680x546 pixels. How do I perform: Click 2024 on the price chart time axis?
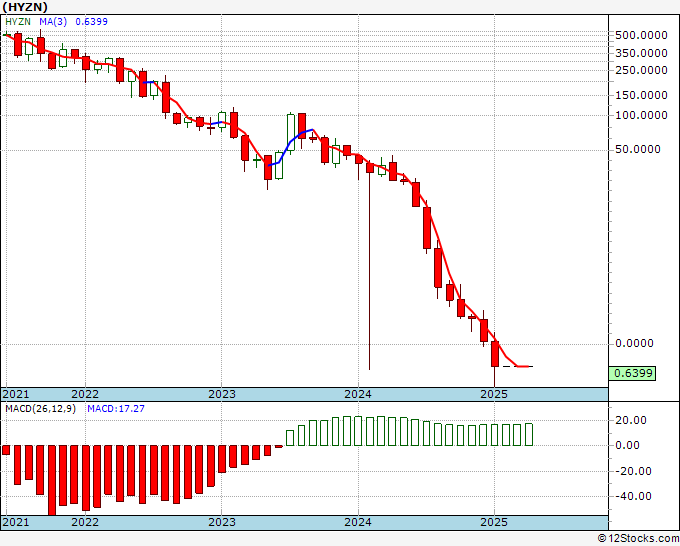pyautogui.click(x=358, y=394)
